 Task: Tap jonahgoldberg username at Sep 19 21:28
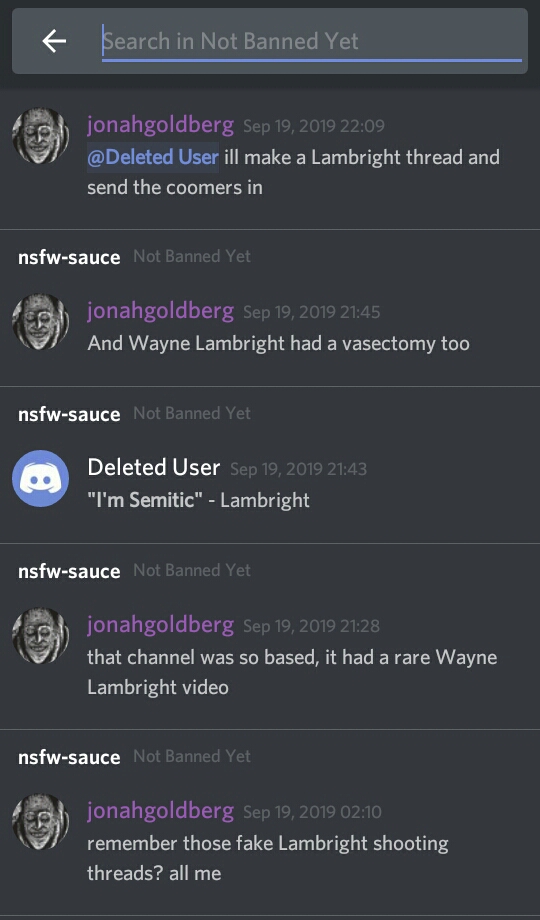pos(160,625)
